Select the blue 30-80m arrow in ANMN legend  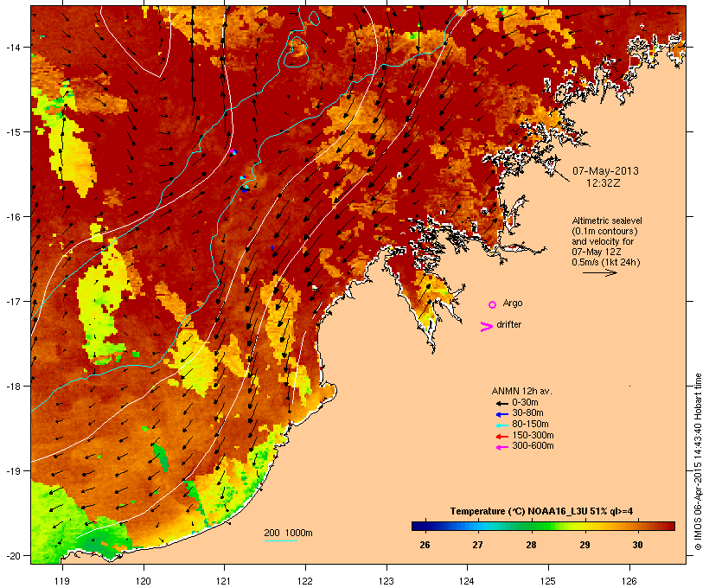(x=501, y=414)
